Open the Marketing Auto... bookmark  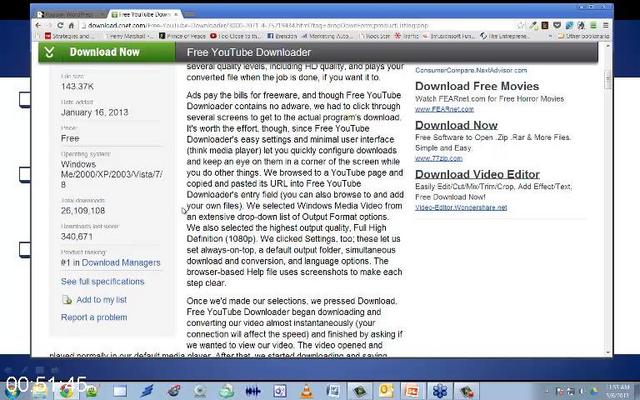point(327,36)
